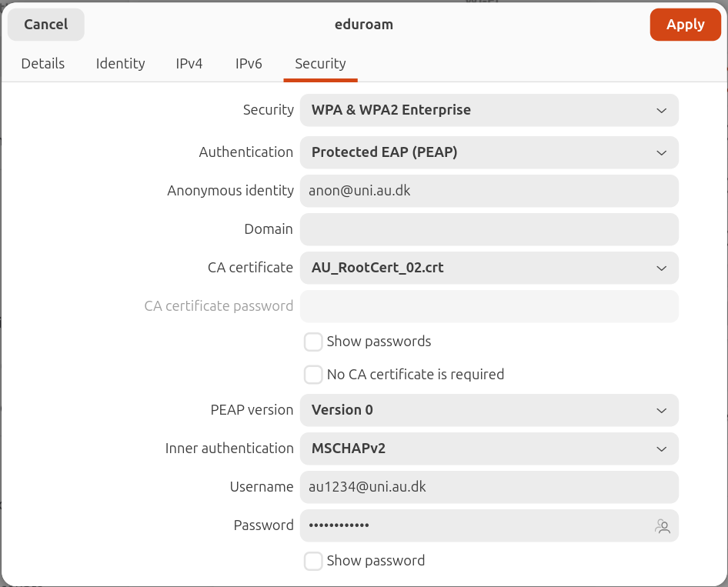728x587 pixels.
Task: Expand the Authentication method dropdown
Action: pos(489,152)
